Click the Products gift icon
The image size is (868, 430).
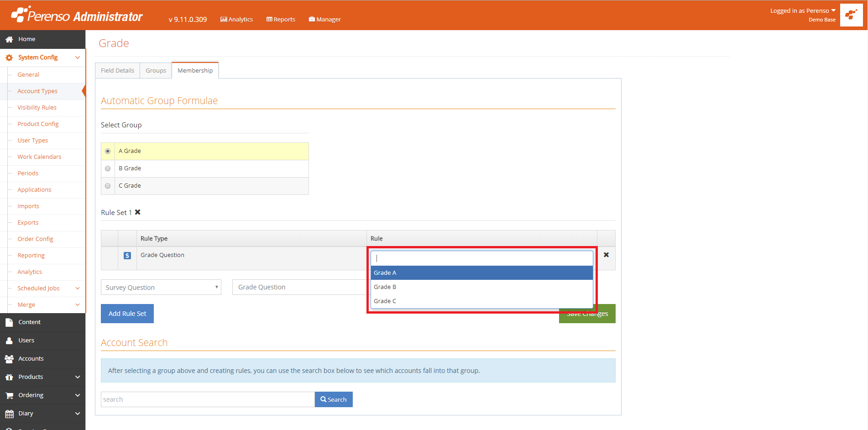point(9,377)
